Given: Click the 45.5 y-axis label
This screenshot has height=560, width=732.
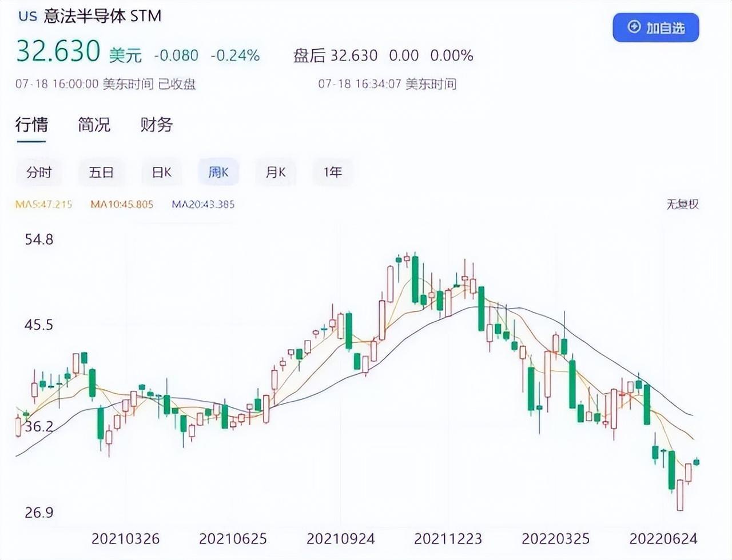Looking at the screenshot, I should (x=39, y=325).
